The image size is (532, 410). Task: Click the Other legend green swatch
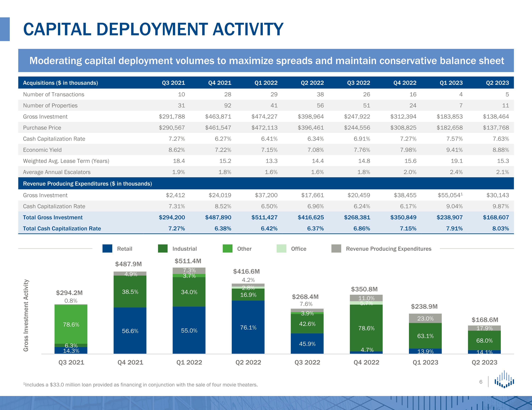(227, 248)
